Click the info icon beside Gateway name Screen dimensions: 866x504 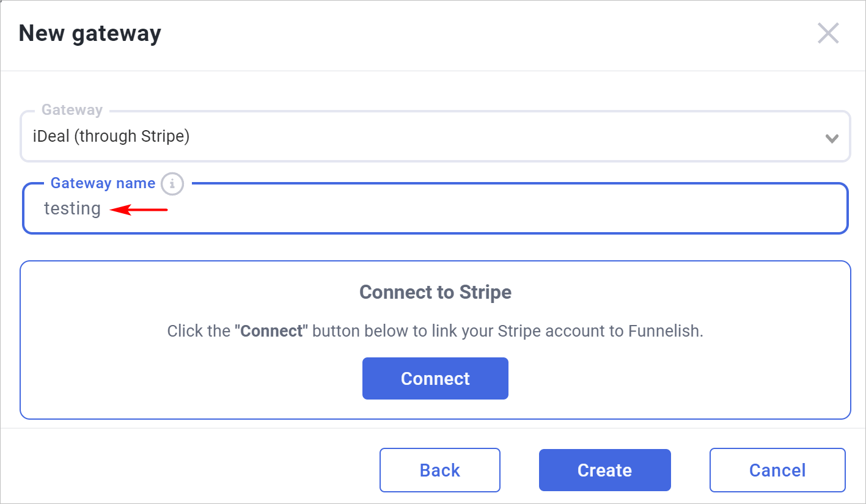172,183
